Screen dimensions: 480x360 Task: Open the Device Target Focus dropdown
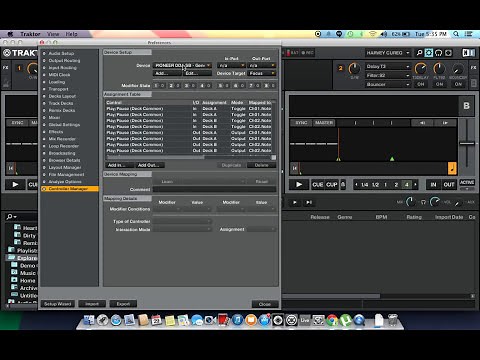coord(262,73)
